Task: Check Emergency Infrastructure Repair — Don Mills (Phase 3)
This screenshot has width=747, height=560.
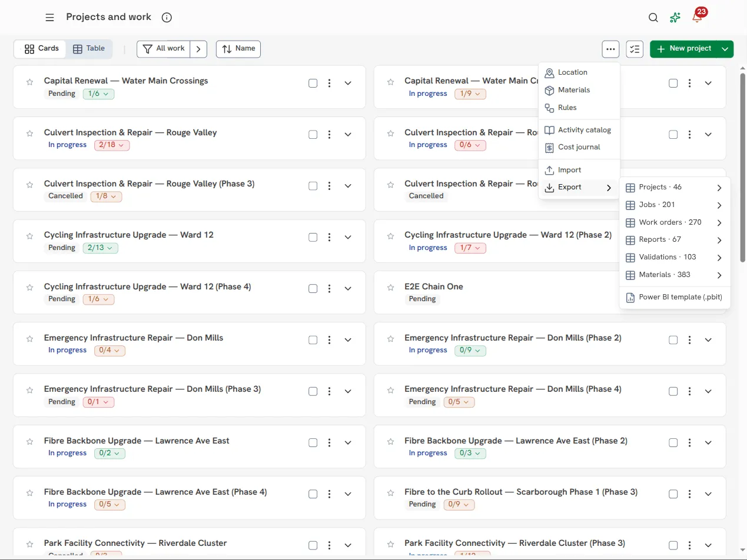Action: (313, 391)
